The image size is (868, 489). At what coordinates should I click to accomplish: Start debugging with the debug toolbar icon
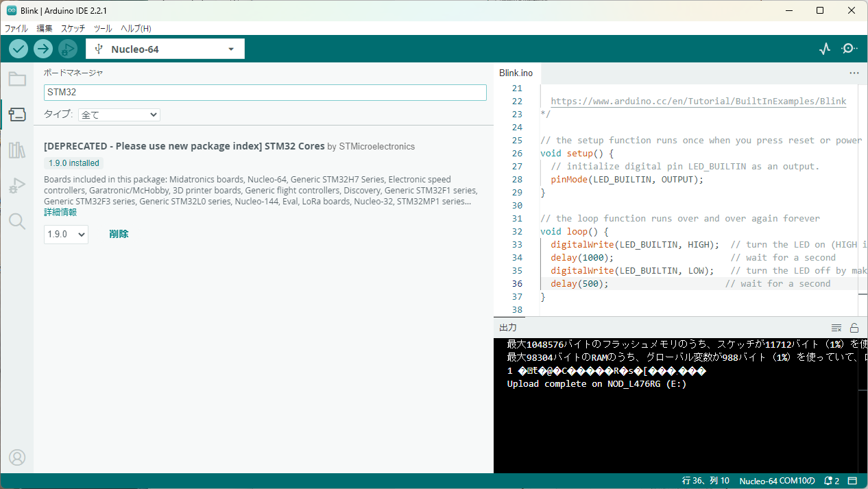68,49
